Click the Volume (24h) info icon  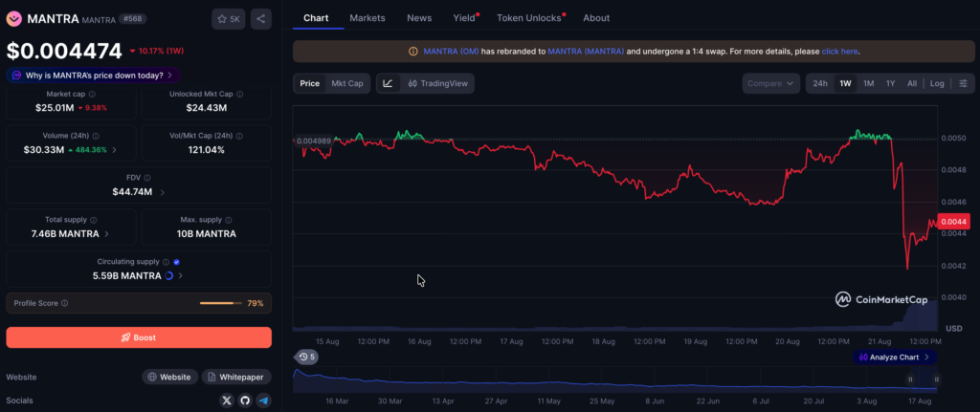[97, 136]
